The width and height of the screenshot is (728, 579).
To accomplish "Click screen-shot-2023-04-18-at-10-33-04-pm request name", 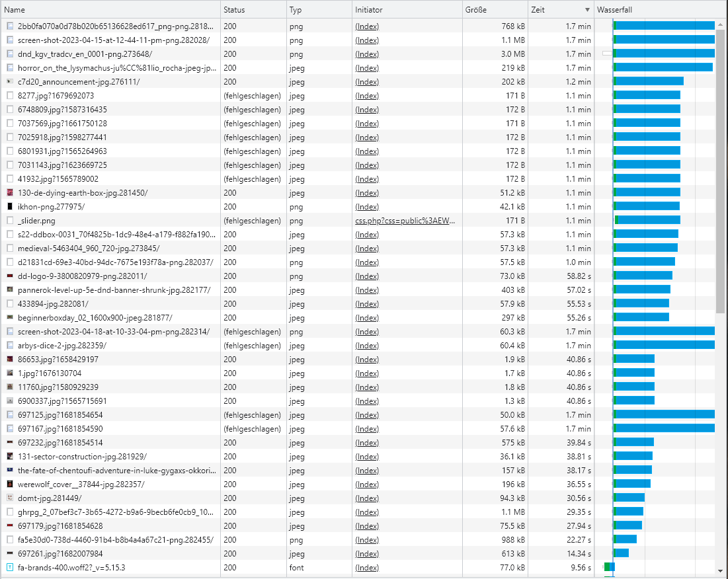I will (114, 332).
